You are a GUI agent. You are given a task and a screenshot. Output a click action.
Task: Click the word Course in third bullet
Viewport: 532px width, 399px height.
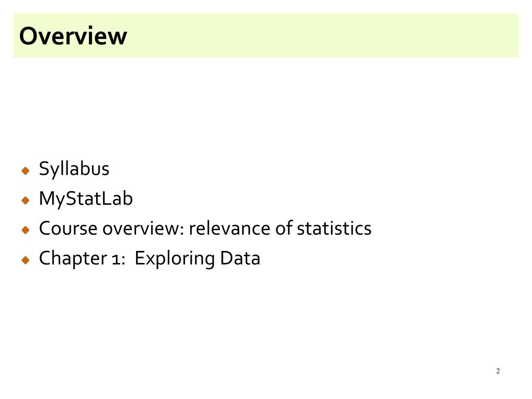coord(68,229)
